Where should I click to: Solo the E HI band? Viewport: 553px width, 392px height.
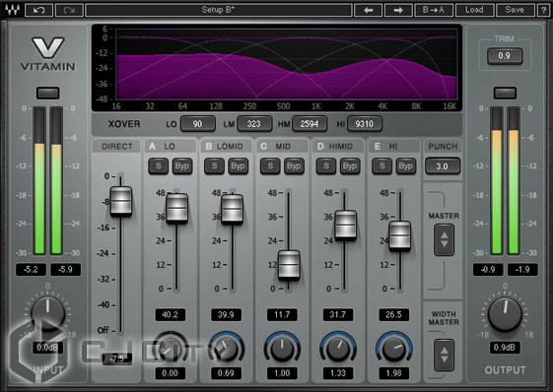(x=381, y=166)
